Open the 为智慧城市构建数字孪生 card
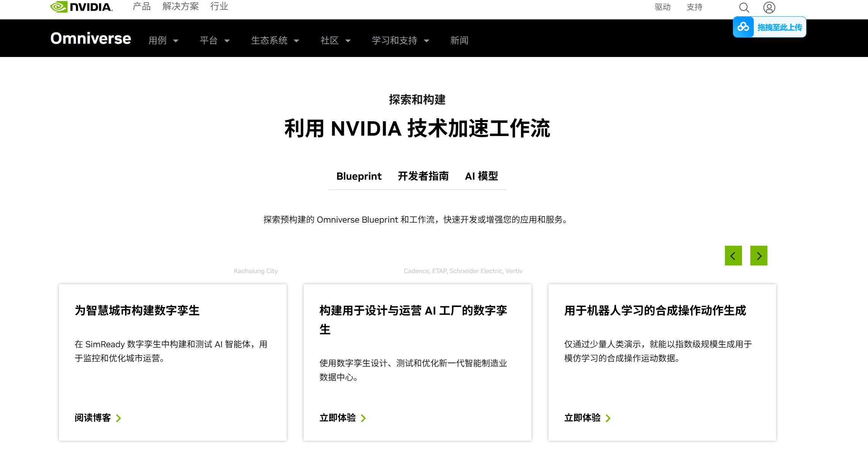Viewport: 868px width, 462px height. (137, 310)
